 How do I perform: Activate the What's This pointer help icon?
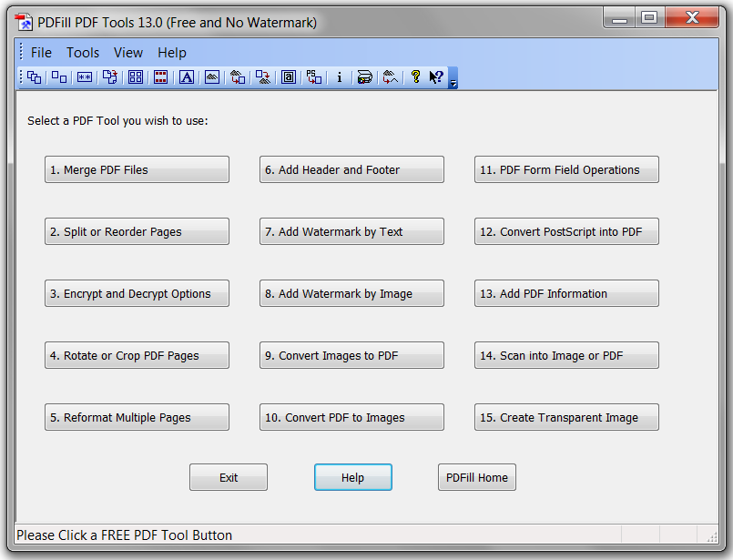436,77
